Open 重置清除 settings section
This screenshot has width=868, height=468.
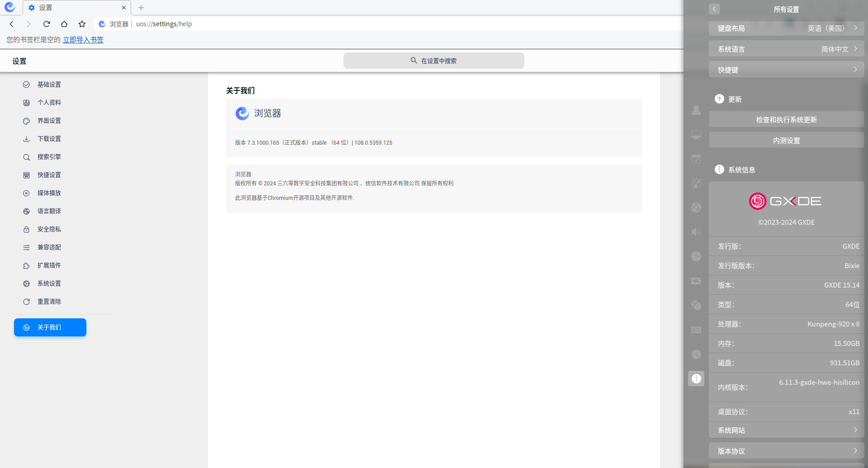(x=49, y=302)
